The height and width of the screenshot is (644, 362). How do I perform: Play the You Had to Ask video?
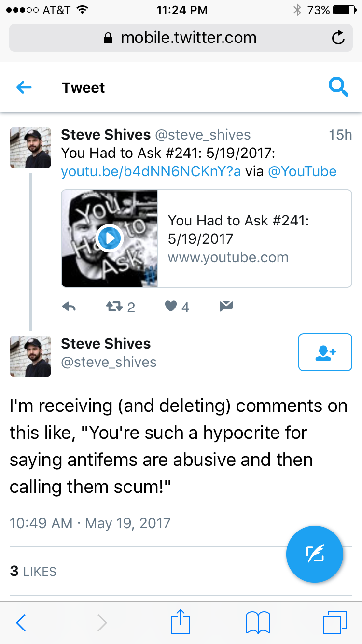click(110, 238)
